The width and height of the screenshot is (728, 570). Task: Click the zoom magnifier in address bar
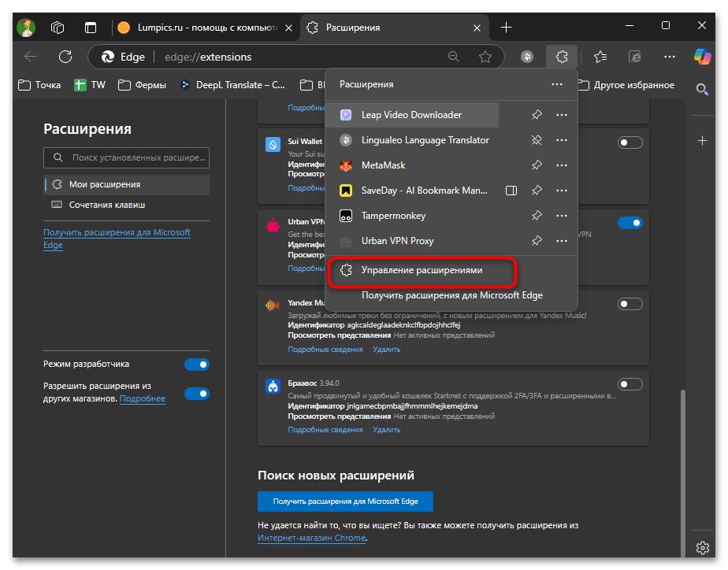pyautogui.click(x=453, y=57)
